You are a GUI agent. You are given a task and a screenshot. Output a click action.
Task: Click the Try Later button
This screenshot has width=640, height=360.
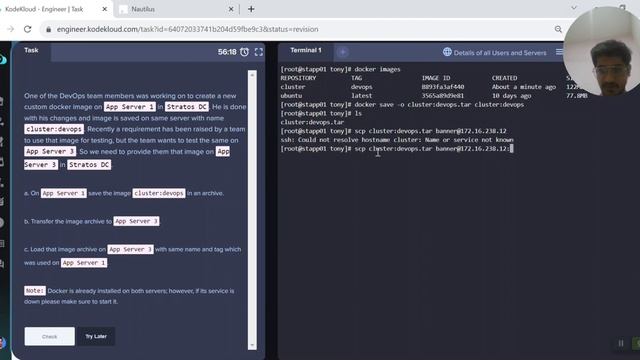point(96,336)
